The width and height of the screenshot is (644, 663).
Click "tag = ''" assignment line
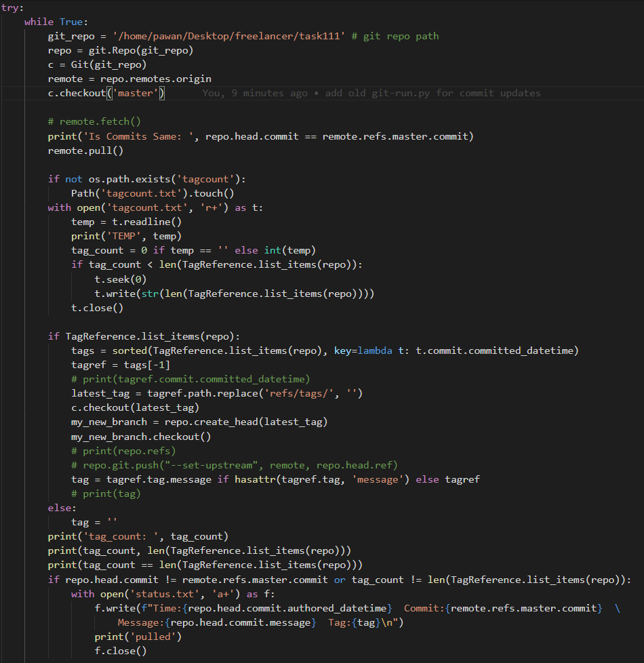[94, 523]
